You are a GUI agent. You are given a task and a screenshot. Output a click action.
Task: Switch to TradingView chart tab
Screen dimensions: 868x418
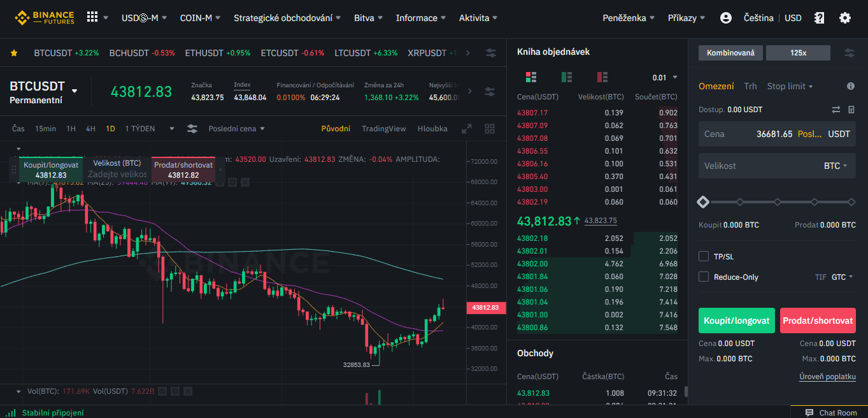click(x=383, y=129)
